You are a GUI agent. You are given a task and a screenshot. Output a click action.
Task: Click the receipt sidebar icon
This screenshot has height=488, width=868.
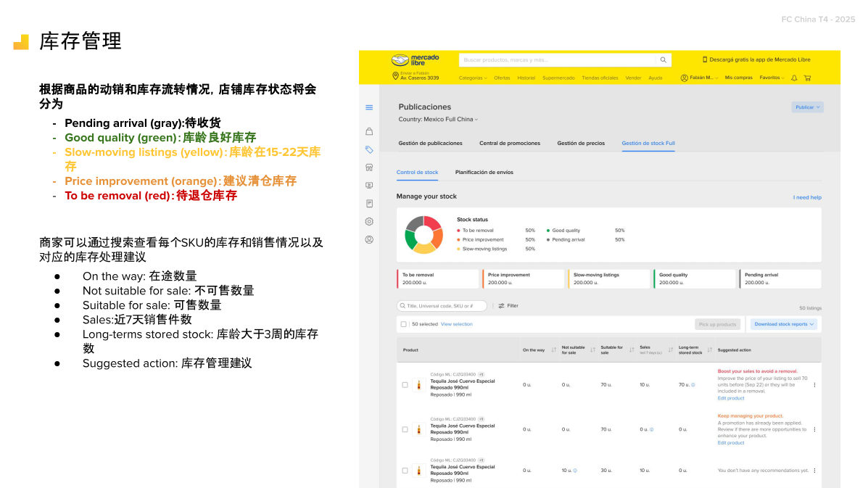coord(369,204)
